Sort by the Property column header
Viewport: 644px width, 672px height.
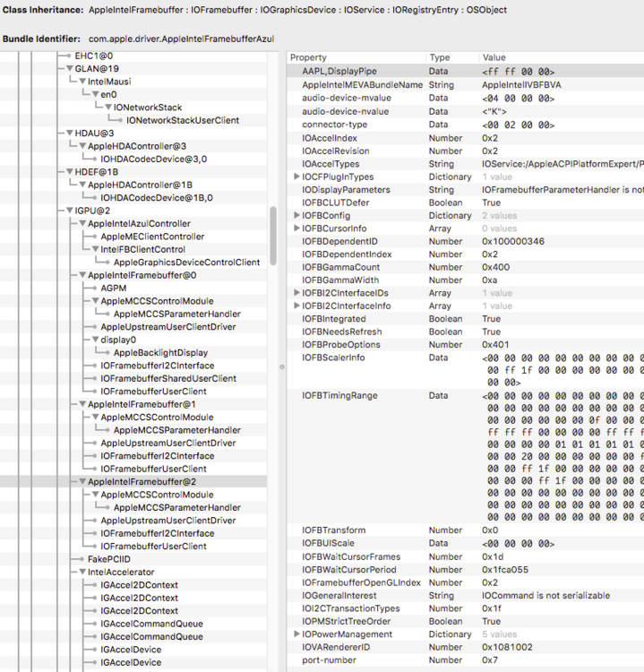[308, 57]
